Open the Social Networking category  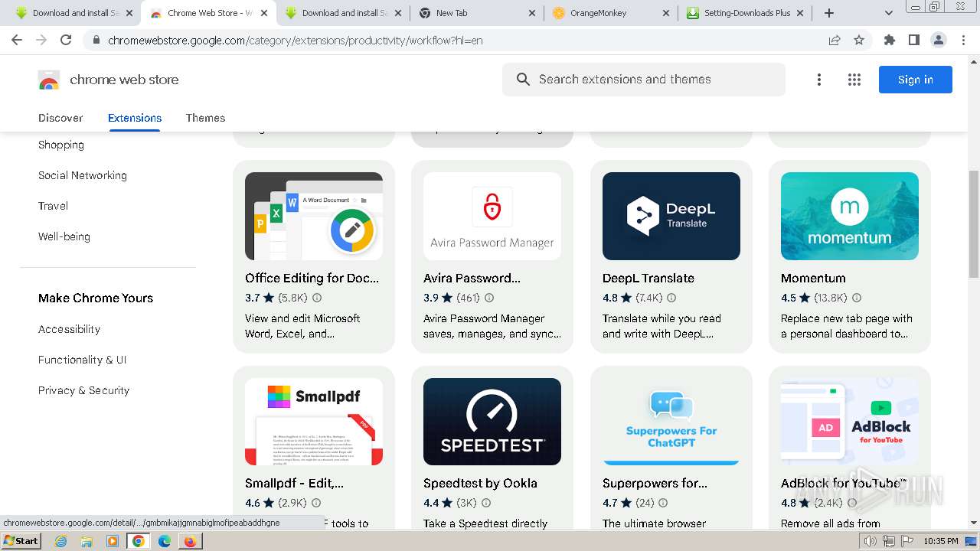[83, 175]
